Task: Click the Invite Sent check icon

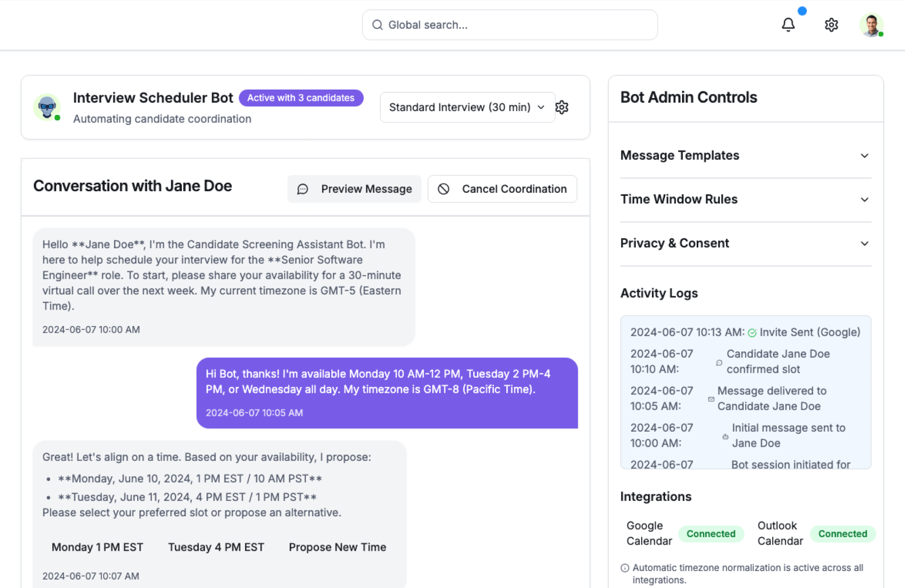Action: tap(752, 333)
